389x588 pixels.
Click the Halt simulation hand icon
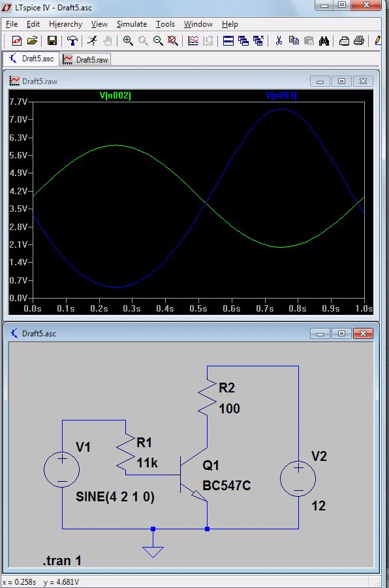click(x=108, y=40)
